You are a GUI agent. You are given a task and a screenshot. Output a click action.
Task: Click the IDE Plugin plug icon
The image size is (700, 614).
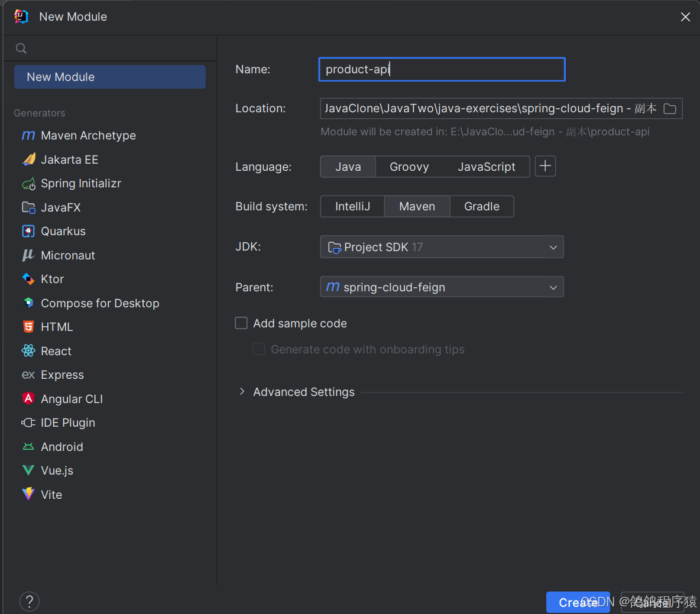coord(28,423)
